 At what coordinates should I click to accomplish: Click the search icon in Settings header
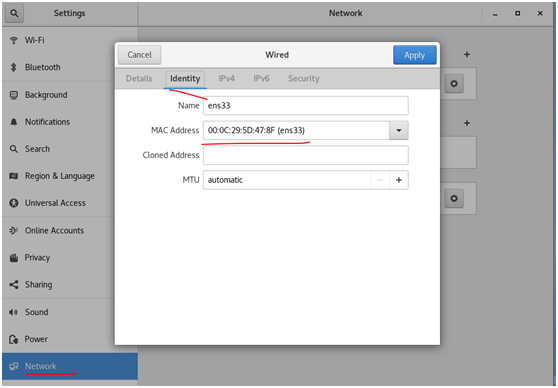(14, 14)
